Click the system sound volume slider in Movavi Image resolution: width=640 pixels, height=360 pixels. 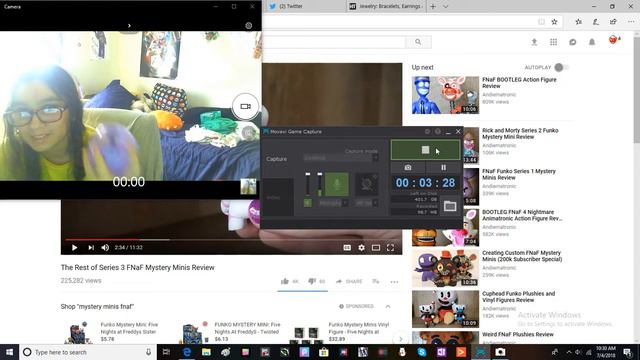coord(308,184)
